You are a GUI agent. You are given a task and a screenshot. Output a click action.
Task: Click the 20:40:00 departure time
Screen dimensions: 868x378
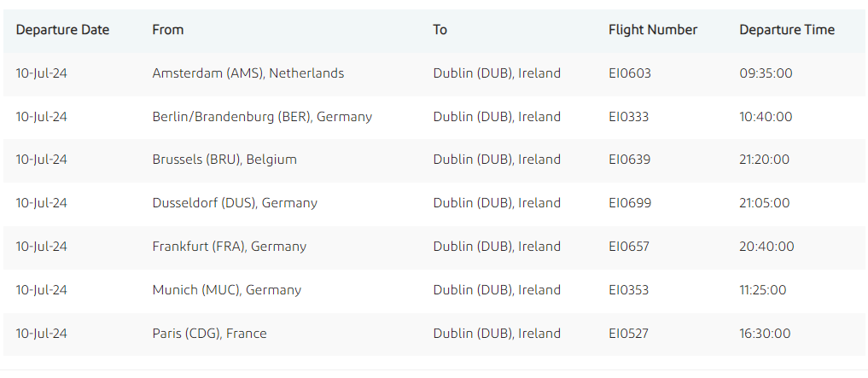(766, 247)
